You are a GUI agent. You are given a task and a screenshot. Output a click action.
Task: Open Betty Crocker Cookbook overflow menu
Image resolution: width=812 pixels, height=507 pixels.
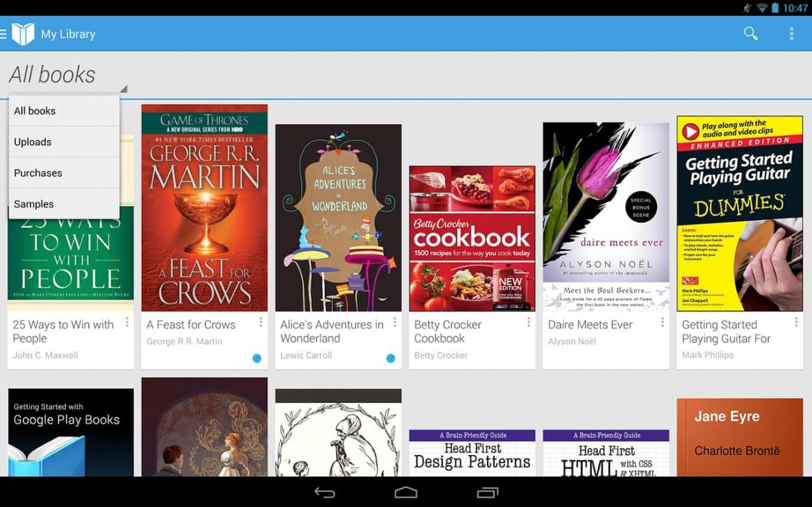point(528,323)
